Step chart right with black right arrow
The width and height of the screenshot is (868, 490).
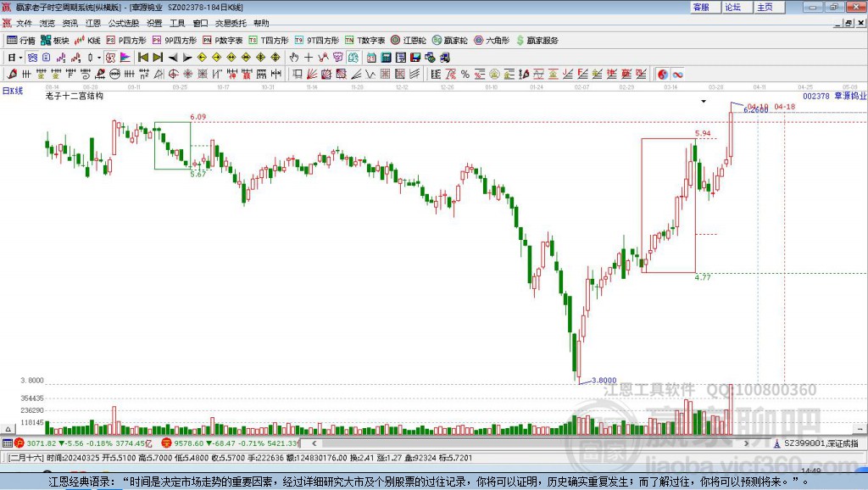click(x=187, y=58)
